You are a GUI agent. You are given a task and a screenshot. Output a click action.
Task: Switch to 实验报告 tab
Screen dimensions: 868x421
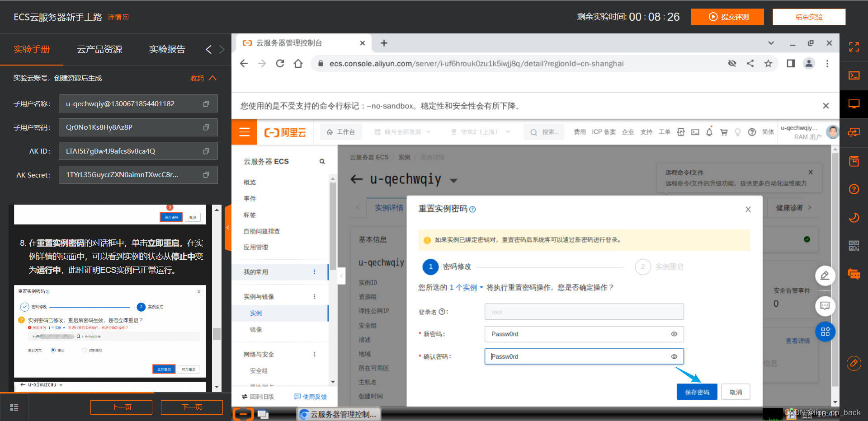pyautogui.click(x=167, y=49)
